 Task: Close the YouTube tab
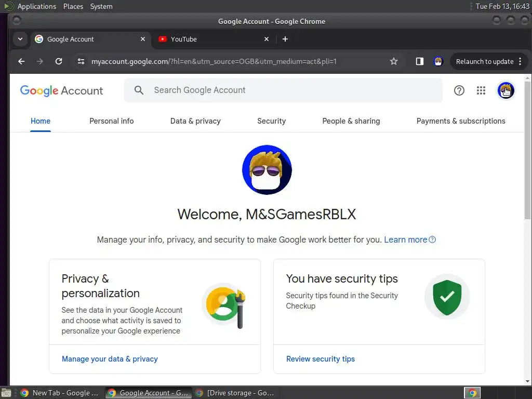point(267,39)
